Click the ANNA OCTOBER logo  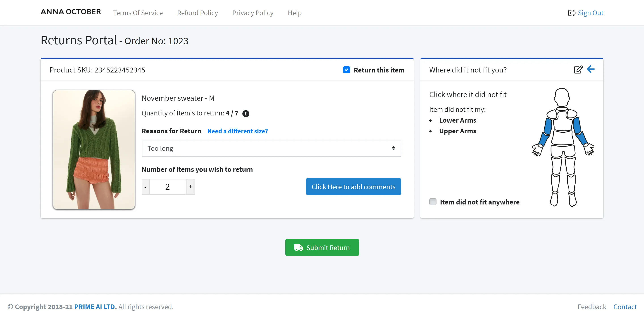click(x=71, y=12)
